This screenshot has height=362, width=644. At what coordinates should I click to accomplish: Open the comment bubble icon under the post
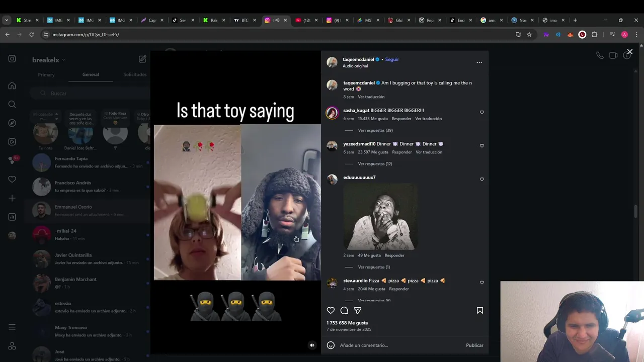coord(344,310)
